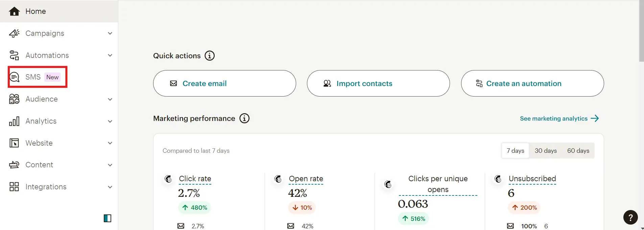Open the Analytics sidebar item
The width and height of the screenshot is (644, 230).
tap(41, 121)
